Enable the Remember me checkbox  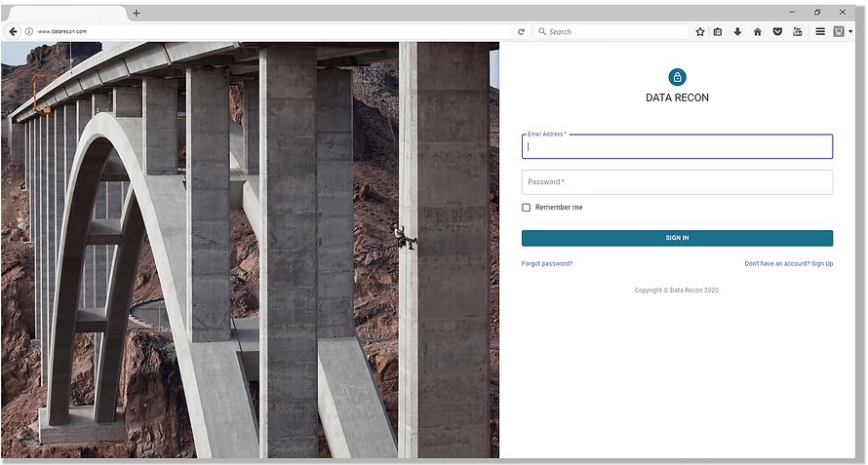click(x=527, y=208)
